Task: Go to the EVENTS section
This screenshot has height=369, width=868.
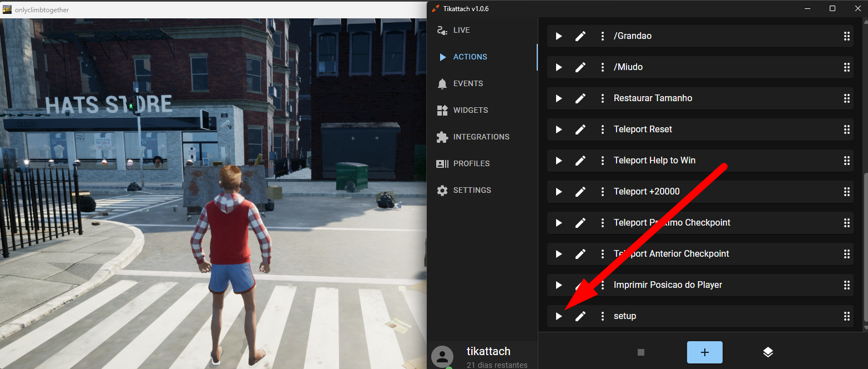Action: [482, 83]
